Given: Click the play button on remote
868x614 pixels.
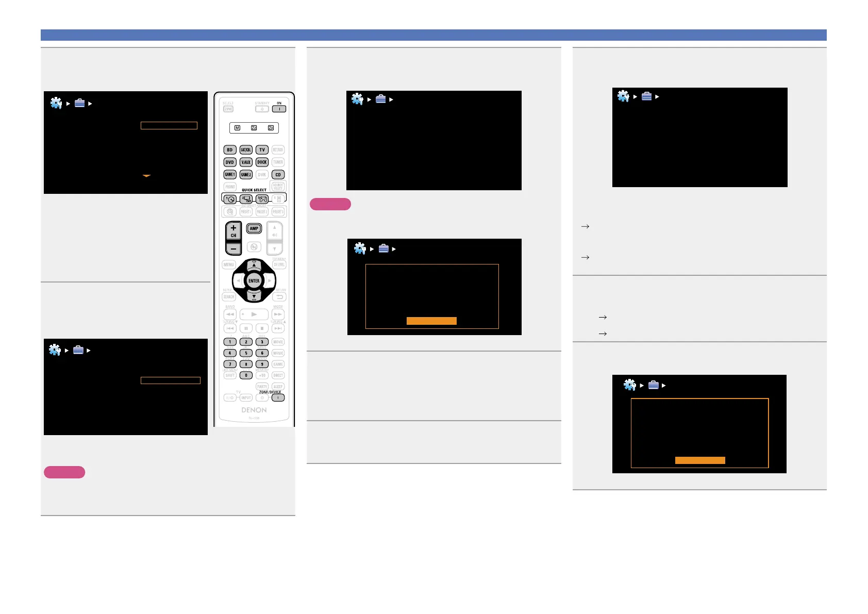Looking at the screenshot, I should pos(254,314).
